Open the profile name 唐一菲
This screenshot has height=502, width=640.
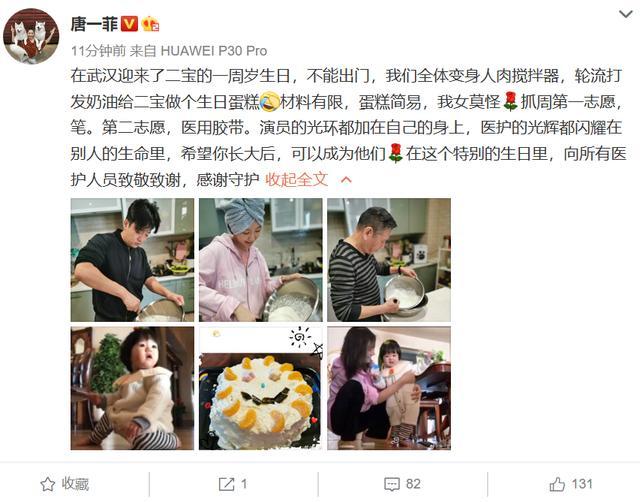point(94,24)
